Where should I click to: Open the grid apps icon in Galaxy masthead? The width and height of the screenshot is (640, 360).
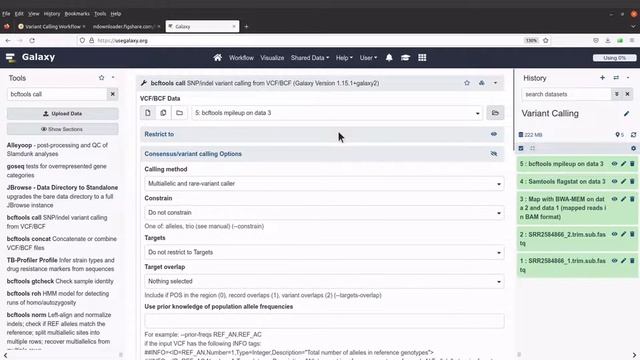tap(422, 58)
